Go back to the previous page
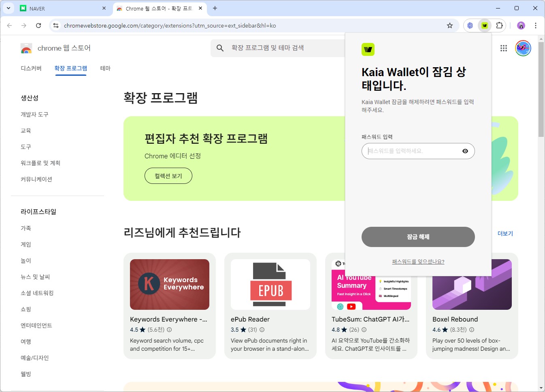 click(9, 26)
